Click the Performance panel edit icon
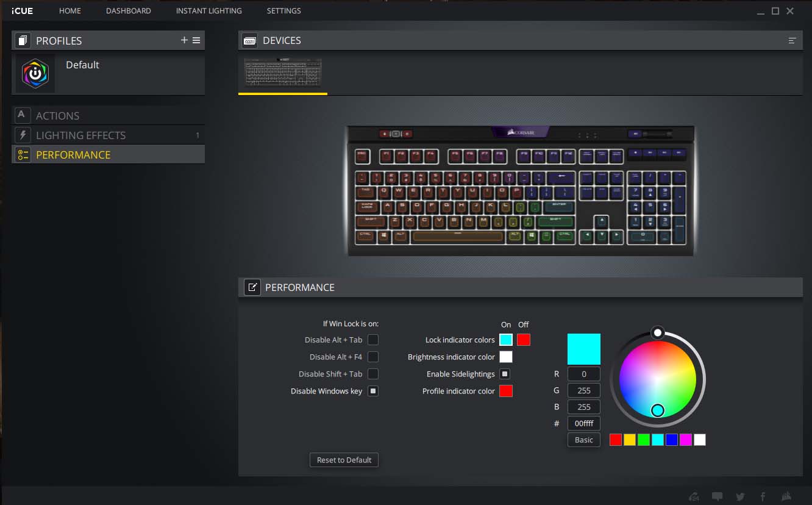This screenshot has width=812, height=505. (252, 287)
